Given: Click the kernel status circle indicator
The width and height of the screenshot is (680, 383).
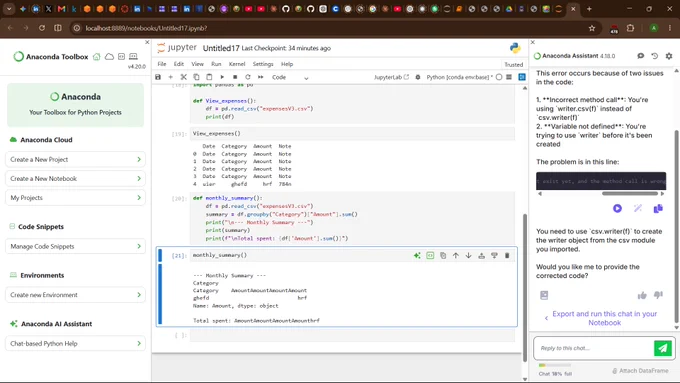Looking at the screenshot, I should (x=499, y=77).
